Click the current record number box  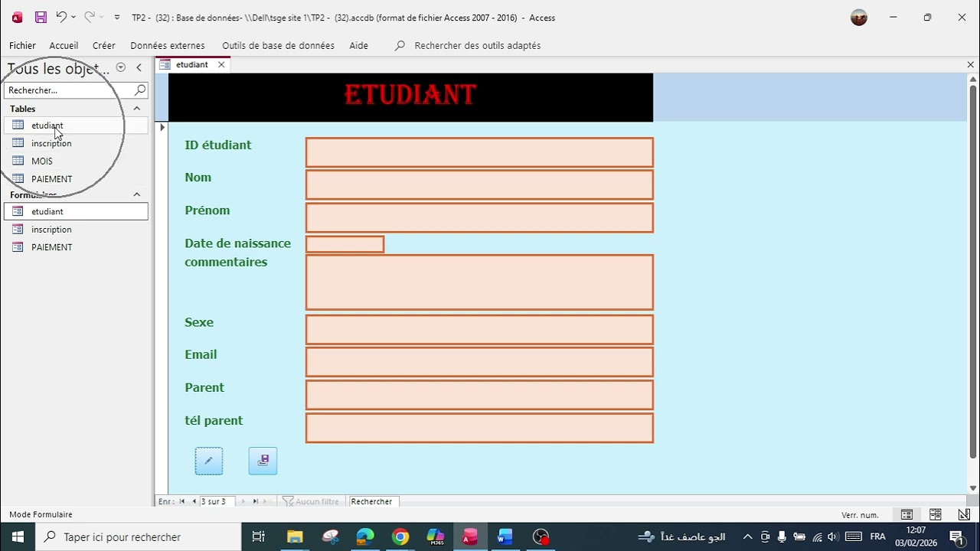[x=218, y=501]
